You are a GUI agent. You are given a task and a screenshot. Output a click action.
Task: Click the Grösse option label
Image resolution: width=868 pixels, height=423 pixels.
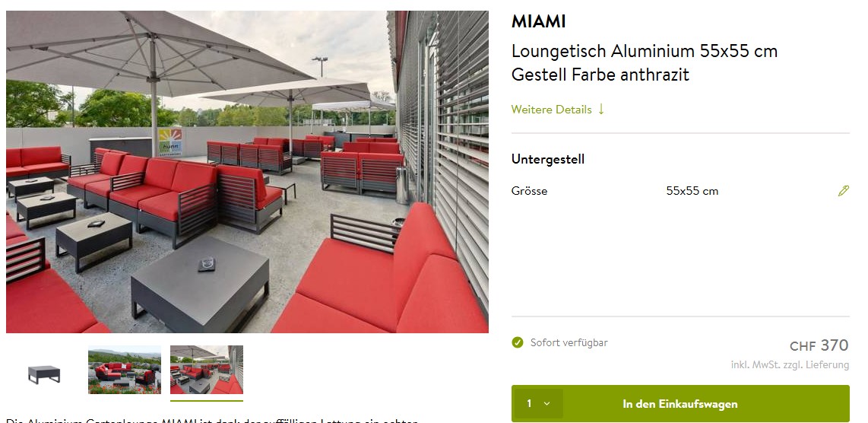(x=529, y=191)
